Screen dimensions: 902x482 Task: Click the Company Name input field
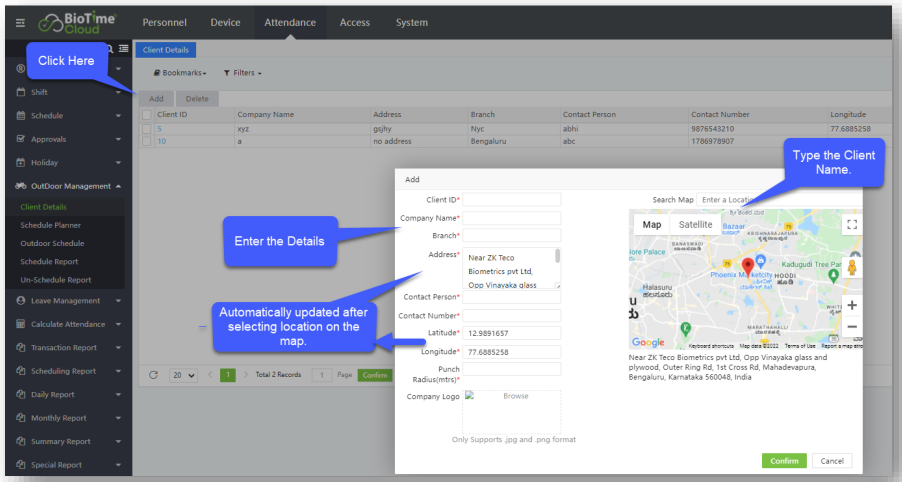point(511,218)
